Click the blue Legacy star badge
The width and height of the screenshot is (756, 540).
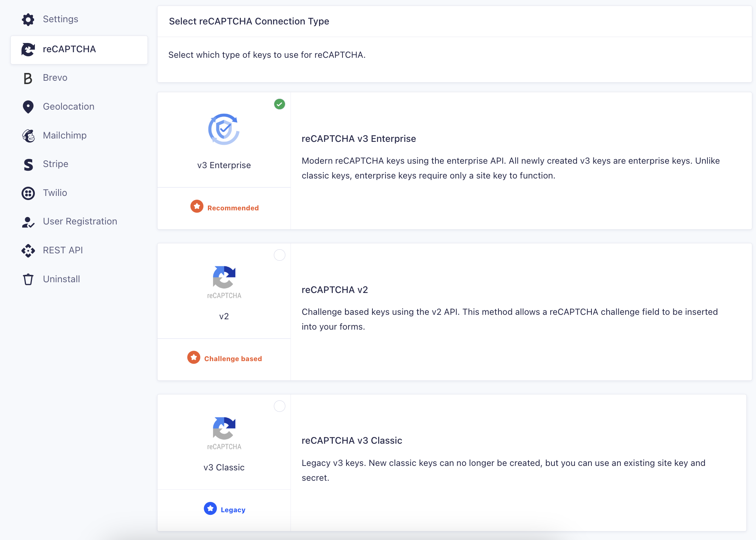[x=210, y=509]
